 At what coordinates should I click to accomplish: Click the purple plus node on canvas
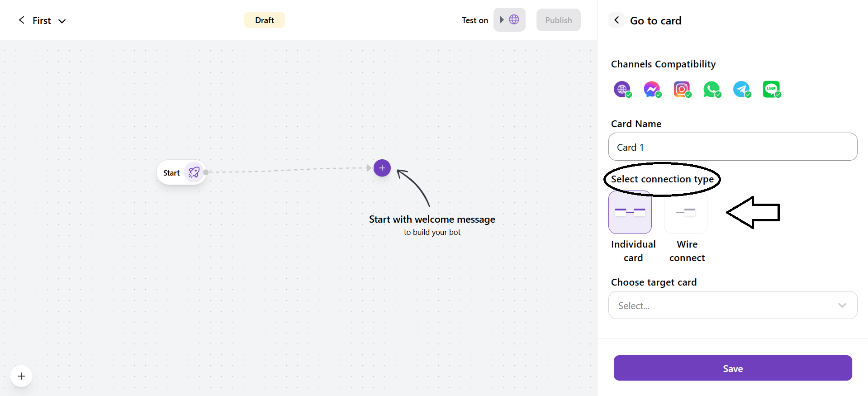(382, 168)
